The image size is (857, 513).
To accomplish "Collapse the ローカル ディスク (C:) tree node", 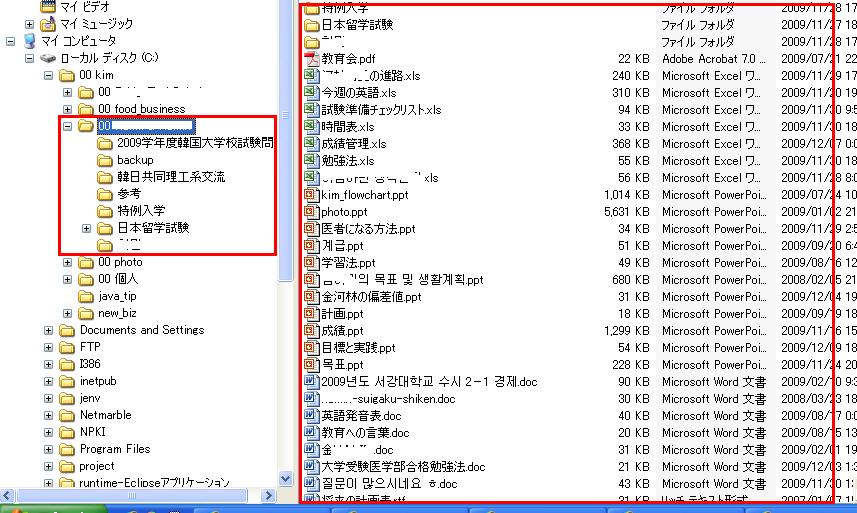I will pyautogui.click(x=30, y=59).
